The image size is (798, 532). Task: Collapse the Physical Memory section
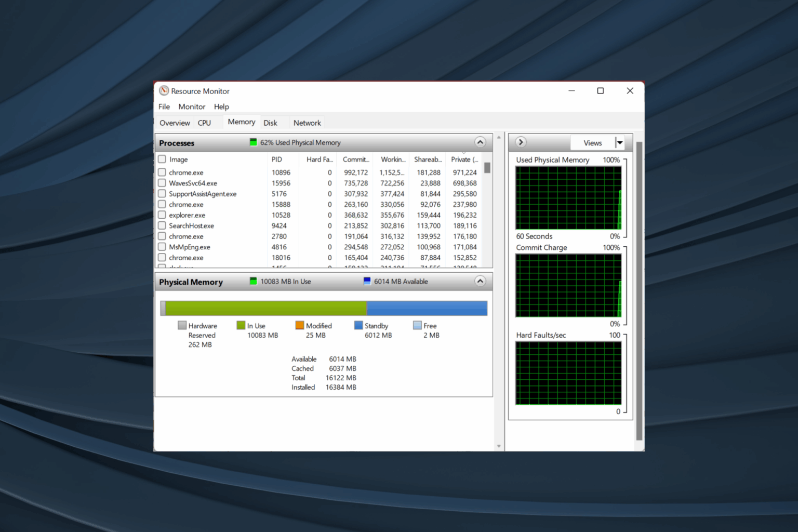click(480, 281)
